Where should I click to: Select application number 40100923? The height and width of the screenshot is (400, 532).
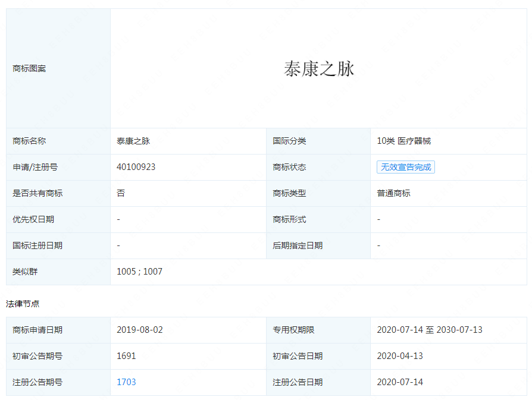tap(136, 167)
